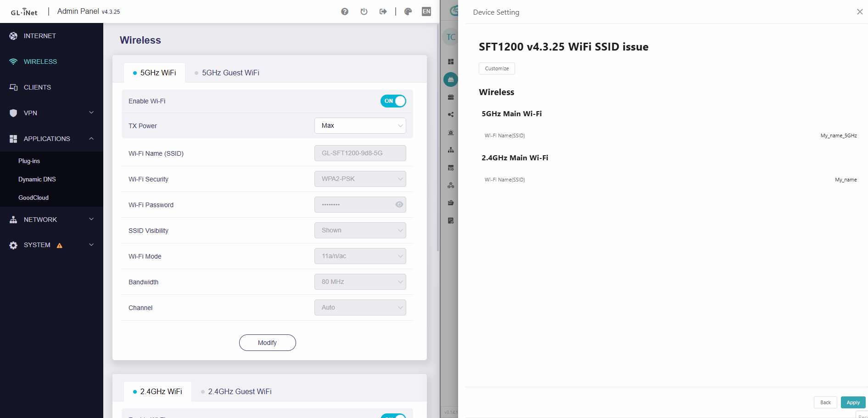Open the TX Power dropdown
This screenshot has width=868, height=418.
(x=360, y=125)
